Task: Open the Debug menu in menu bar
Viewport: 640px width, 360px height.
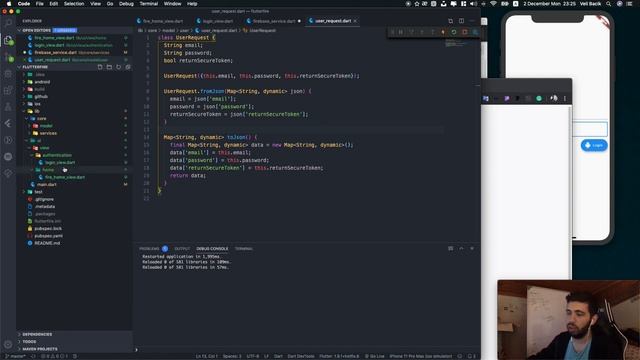Action: (x=126, y=4)
